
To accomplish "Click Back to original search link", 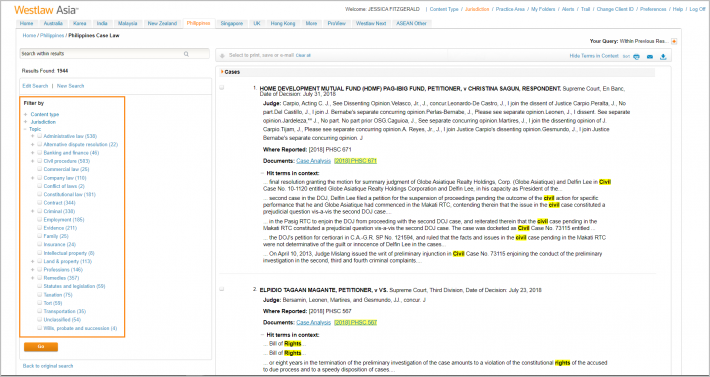I will (x=48, y=366).
